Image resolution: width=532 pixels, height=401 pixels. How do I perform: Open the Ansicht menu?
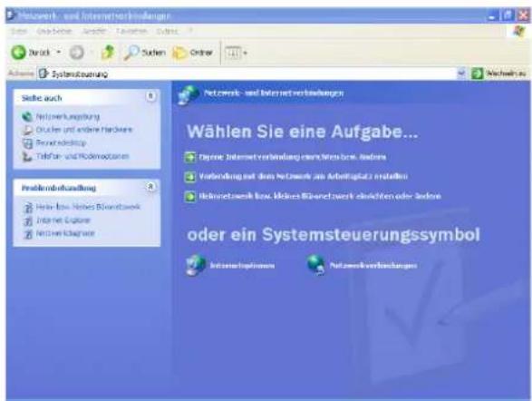[94, 31]
